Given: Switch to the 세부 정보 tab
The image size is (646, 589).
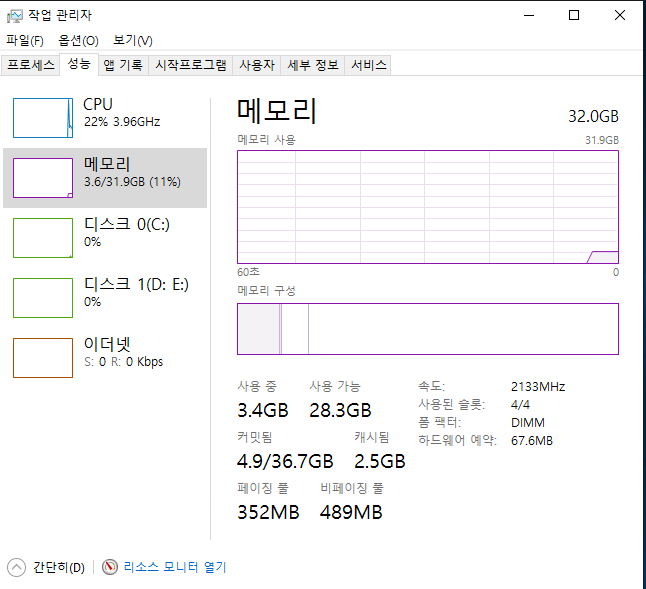Looking at the screenshot, I should tap(313, 65).
